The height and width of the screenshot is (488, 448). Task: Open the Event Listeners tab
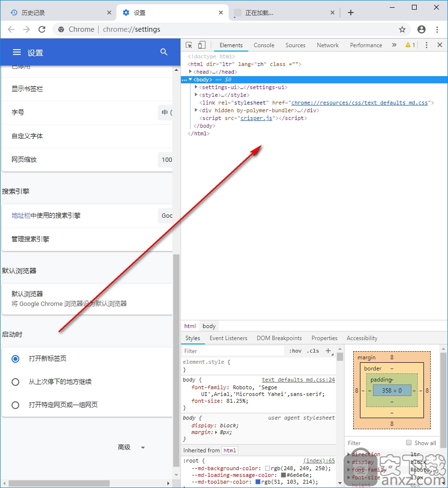228,338
